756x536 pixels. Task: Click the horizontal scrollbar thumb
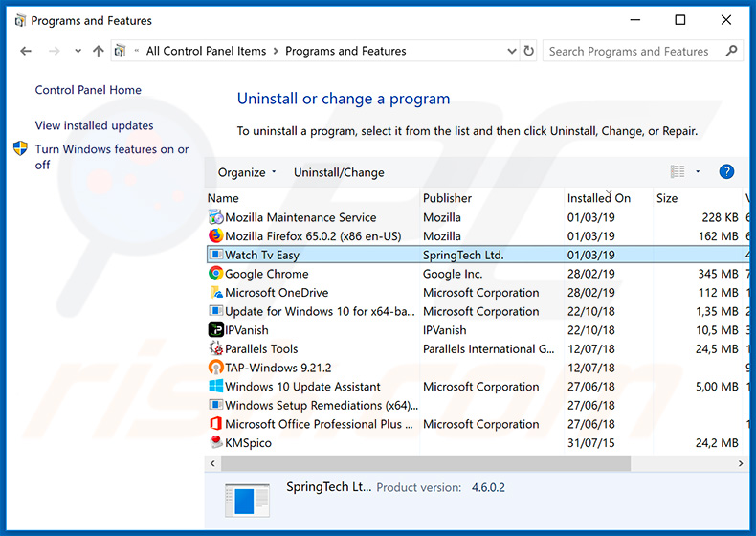coord(426,463)
